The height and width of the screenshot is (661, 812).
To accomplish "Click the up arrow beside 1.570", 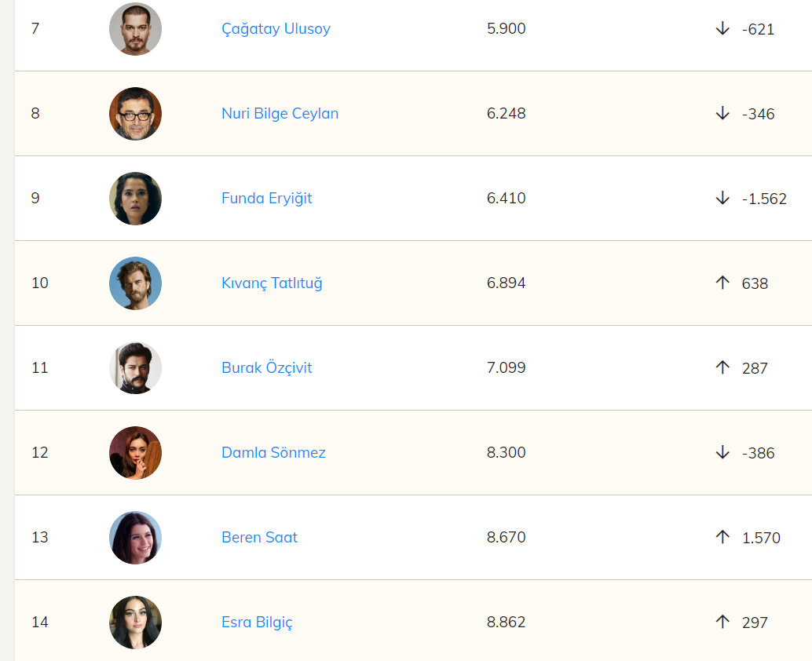I will [722, 537].
